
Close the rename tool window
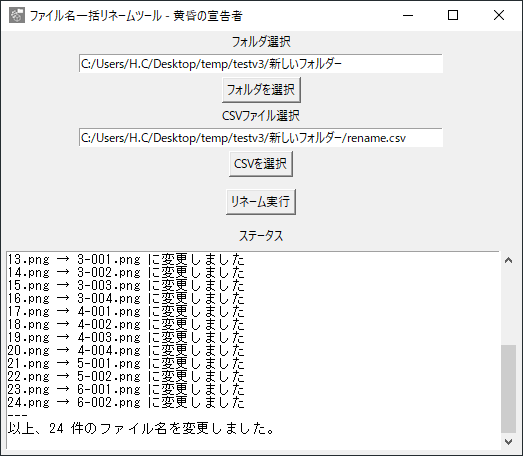click(499, 15)
